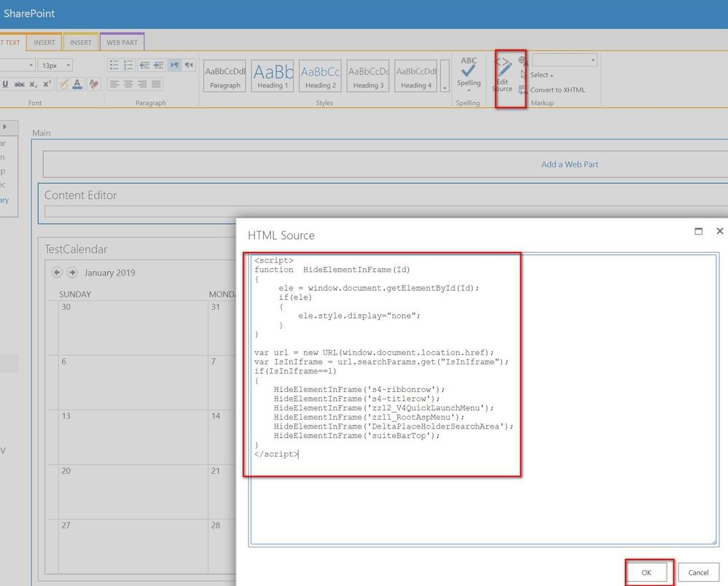Click the text highlight color icon
Screen dimensions: 728x586
63,84
